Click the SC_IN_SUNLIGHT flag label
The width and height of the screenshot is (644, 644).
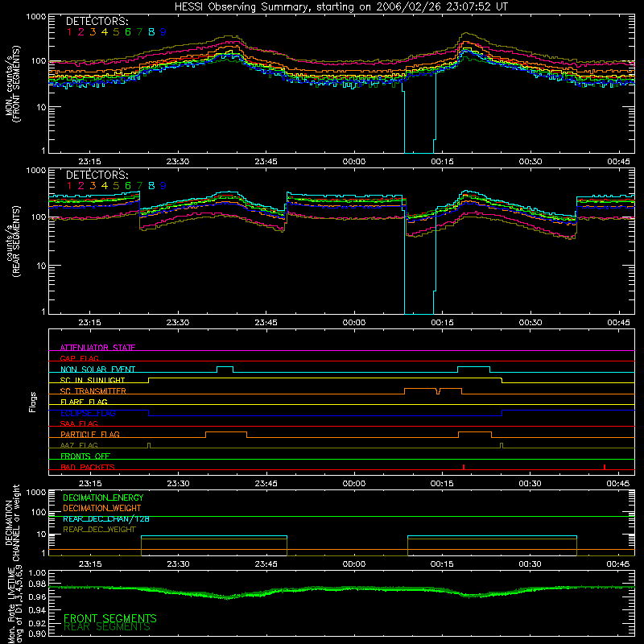pyautogui.click(x=93, y=380)
